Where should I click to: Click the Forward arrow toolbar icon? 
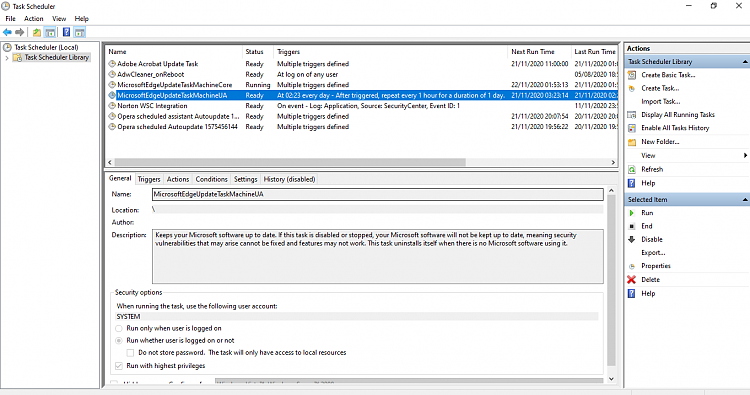(19, 32)
